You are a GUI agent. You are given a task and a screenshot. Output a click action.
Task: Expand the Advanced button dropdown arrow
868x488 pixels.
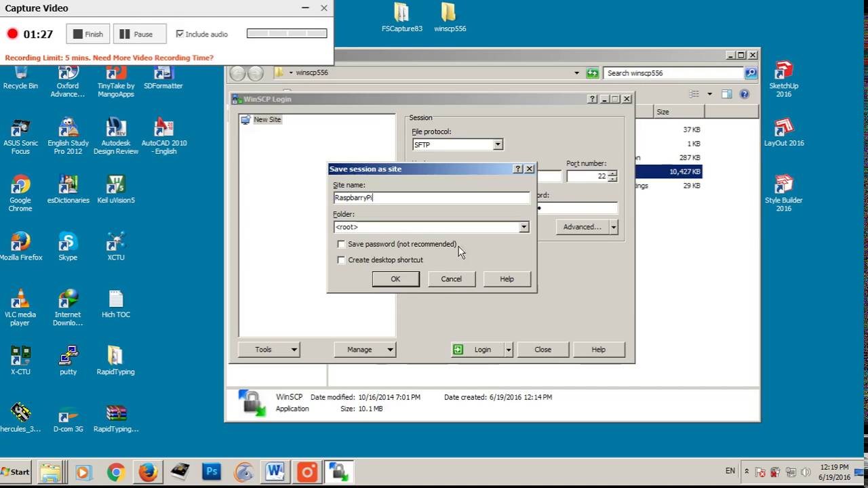click(x=613, y=227)
